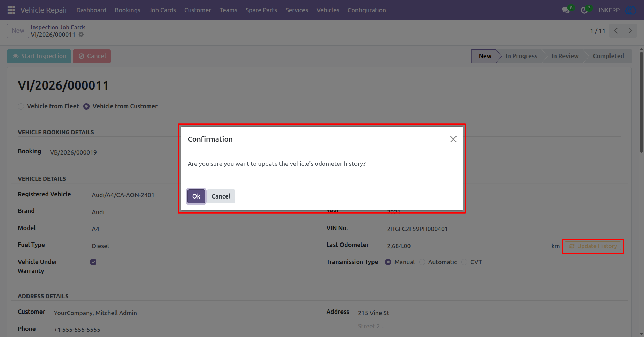Viewport: 644px width, 337px height.
Task: Click the Street 2 address field
Action: (x=371, y=326)
